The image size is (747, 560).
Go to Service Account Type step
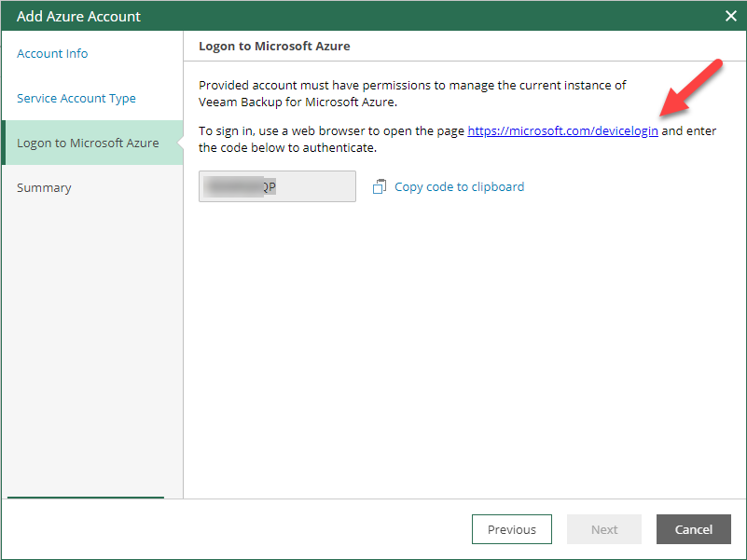coord(76,98)
